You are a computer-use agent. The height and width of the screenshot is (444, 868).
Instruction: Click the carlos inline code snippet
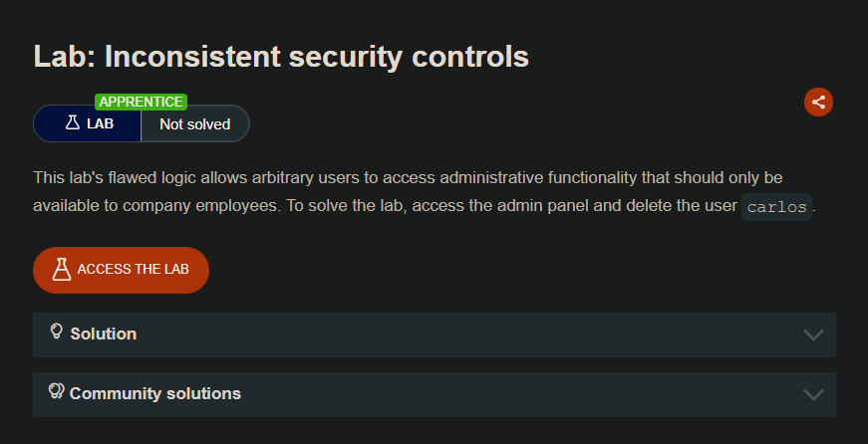tap(776, 207)
